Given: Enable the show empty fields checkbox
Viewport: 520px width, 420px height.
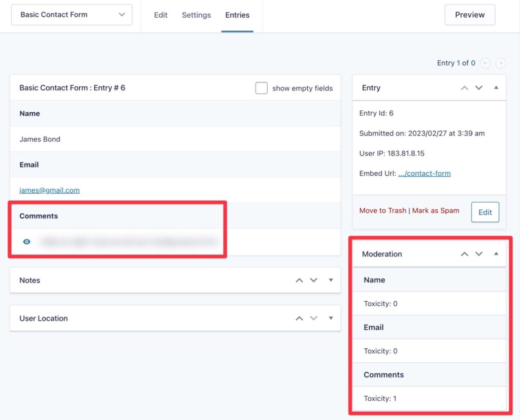Looking at the screenshot, I should click(x=262, y=88).
